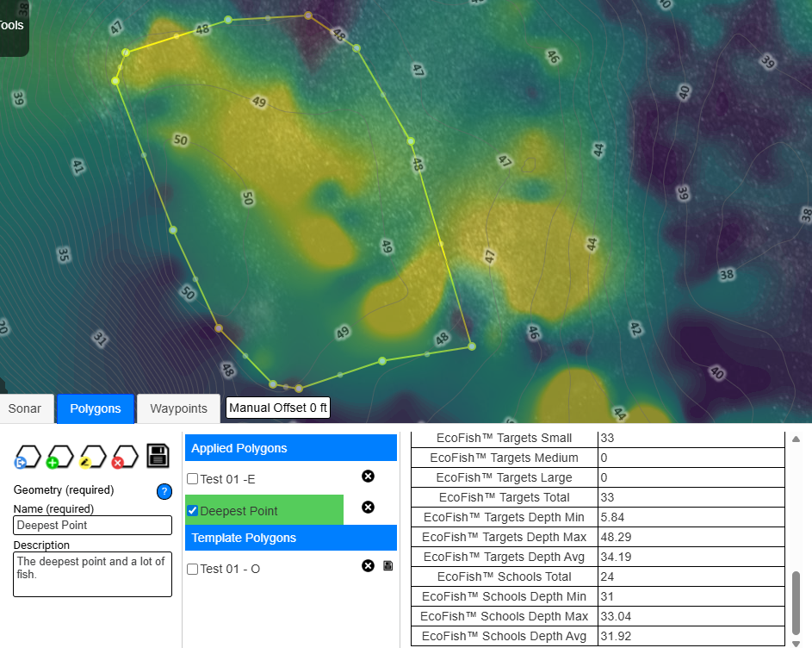Click the small save icon beside Test 01 - O
Screen dimensions: 812x648
(x=387, y=566)
